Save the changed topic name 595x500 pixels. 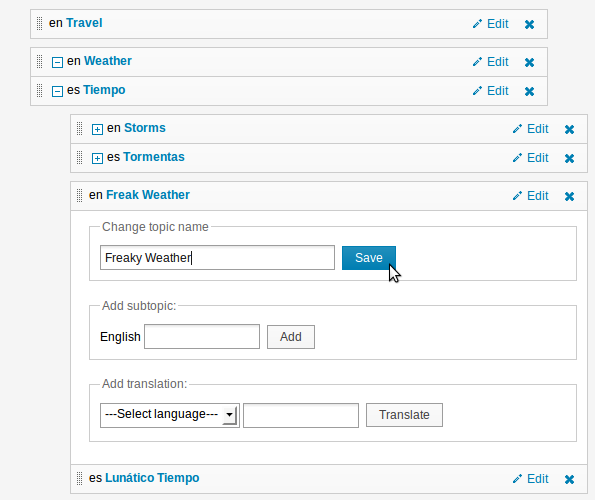[369, 258]
